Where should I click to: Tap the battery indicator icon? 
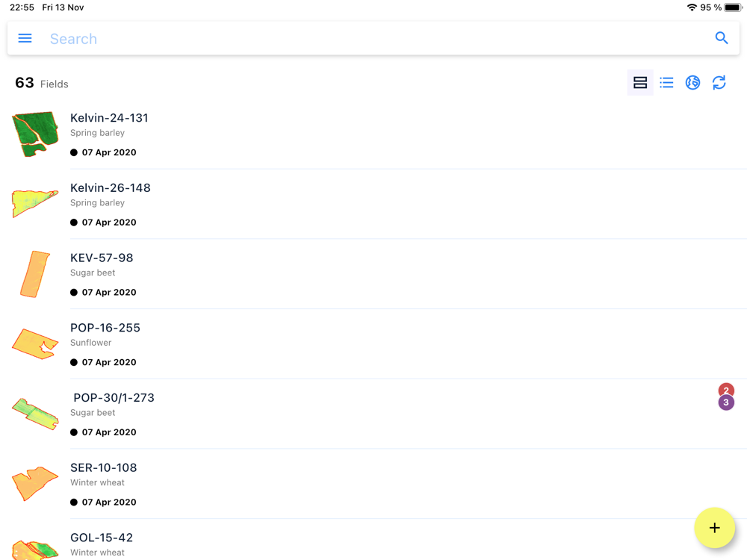pyautogui.click(x=733, y=7)
